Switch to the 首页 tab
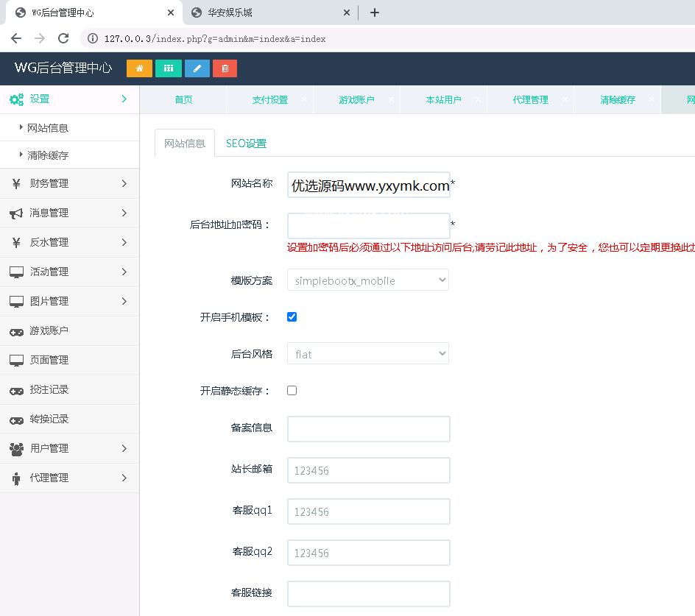The height and width of the screenshot is (616, 695). coord(183,99)
